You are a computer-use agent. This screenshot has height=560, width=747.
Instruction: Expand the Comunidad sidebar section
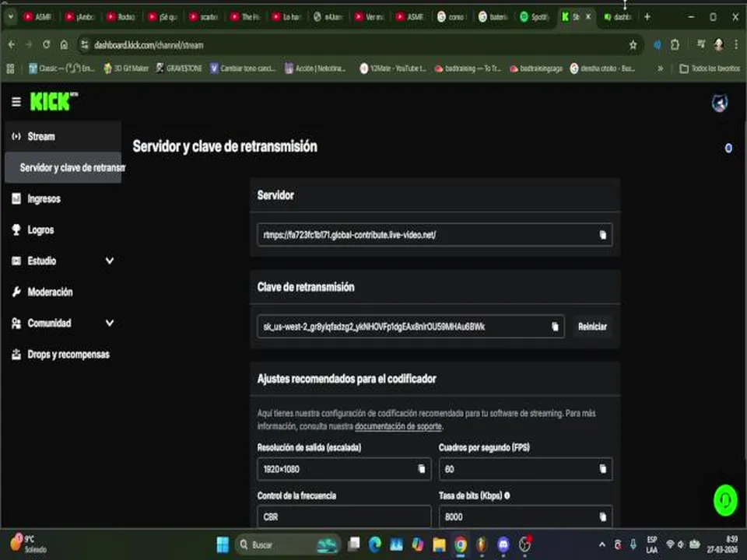[x=110, y=323]
